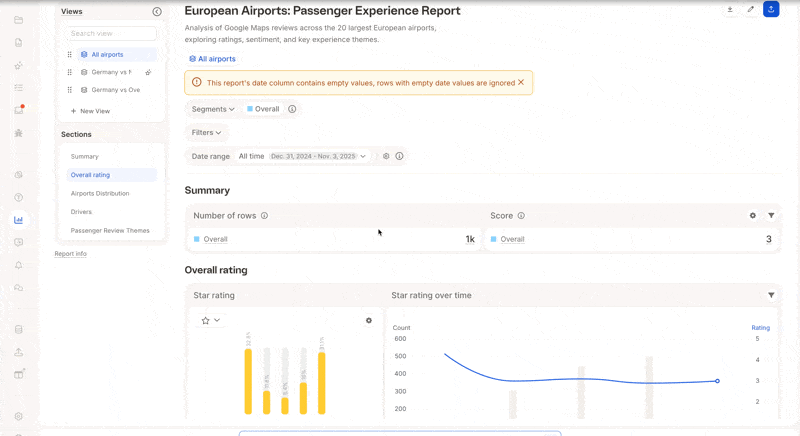Click the info icon next to Overall segment

(292, 109)
